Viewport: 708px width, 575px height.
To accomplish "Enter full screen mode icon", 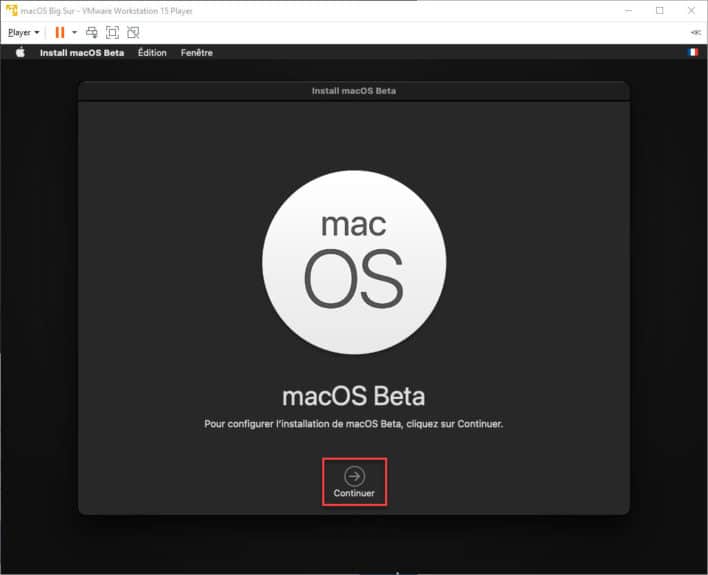I will (112, 33).
